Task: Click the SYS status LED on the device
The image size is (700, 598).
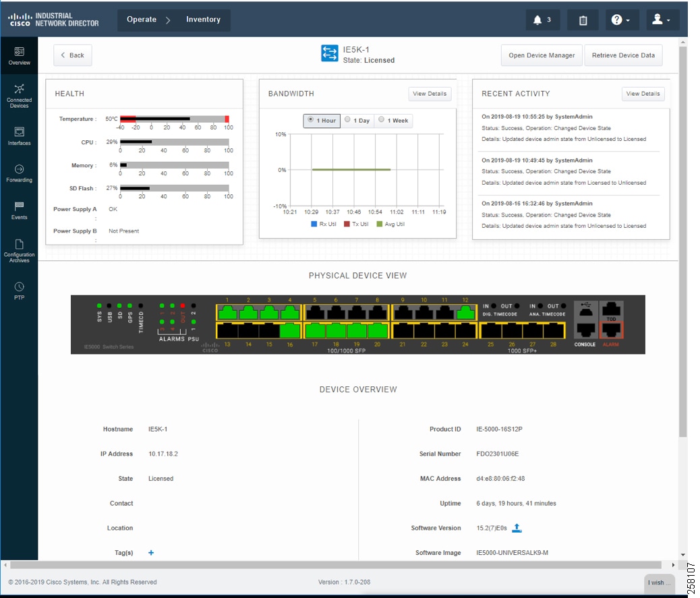Action: 99,305
